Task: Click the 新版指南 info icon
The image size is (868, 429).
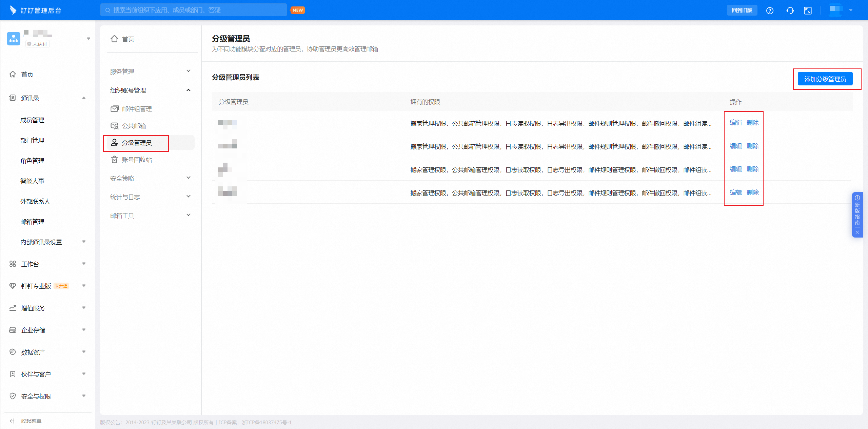Action: point(857,198)
